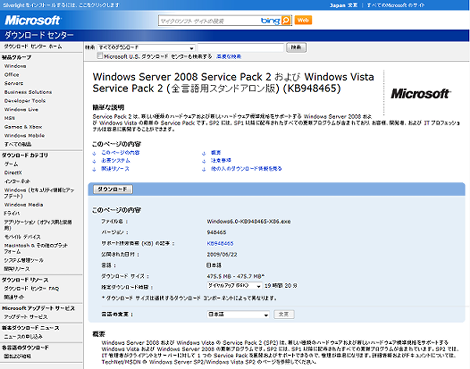Open the dial-up connection speed dropdown

pyautogui.click(x=234, y=286)
